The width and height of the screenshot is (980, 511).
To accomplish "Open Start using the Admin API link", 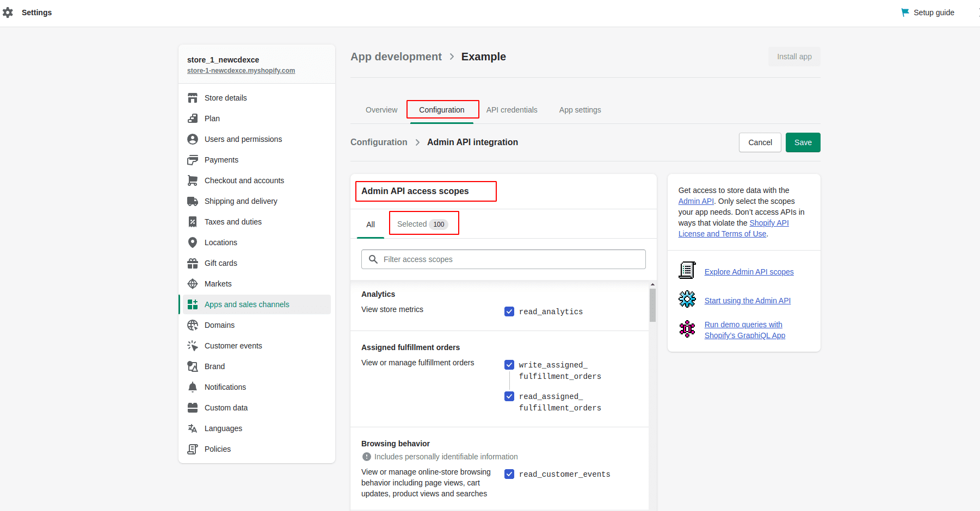I will coord(748,301).
